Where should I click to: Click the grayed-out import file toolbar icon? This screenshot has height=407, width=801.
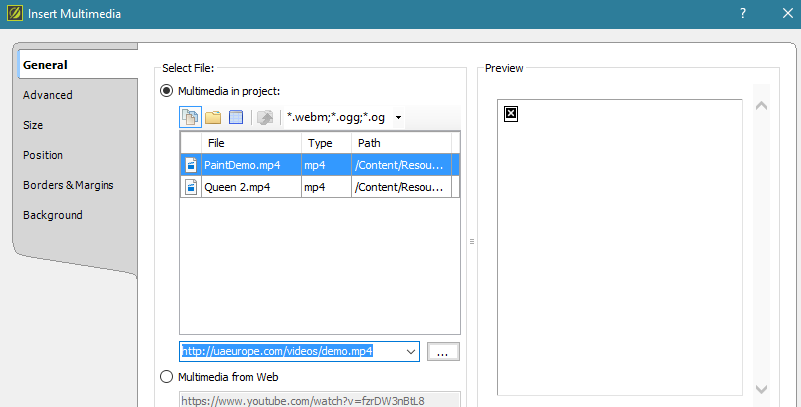pyautogui.click(x=265, y=117)
